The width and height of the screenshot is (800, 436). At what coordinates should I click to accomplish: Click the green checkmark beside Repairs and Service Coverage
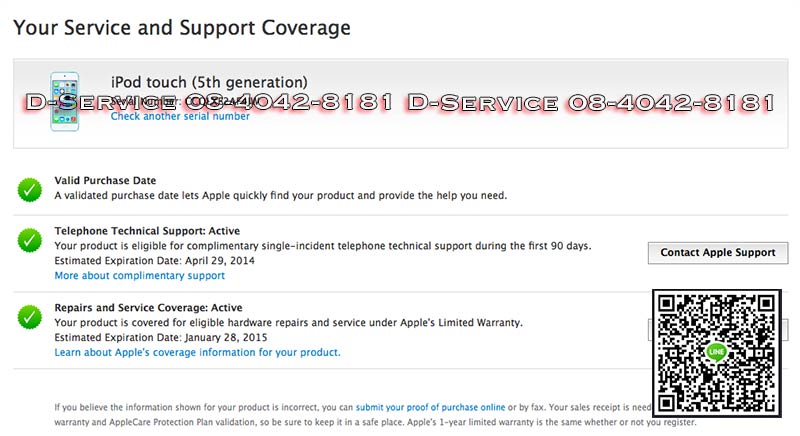(30, 317)
